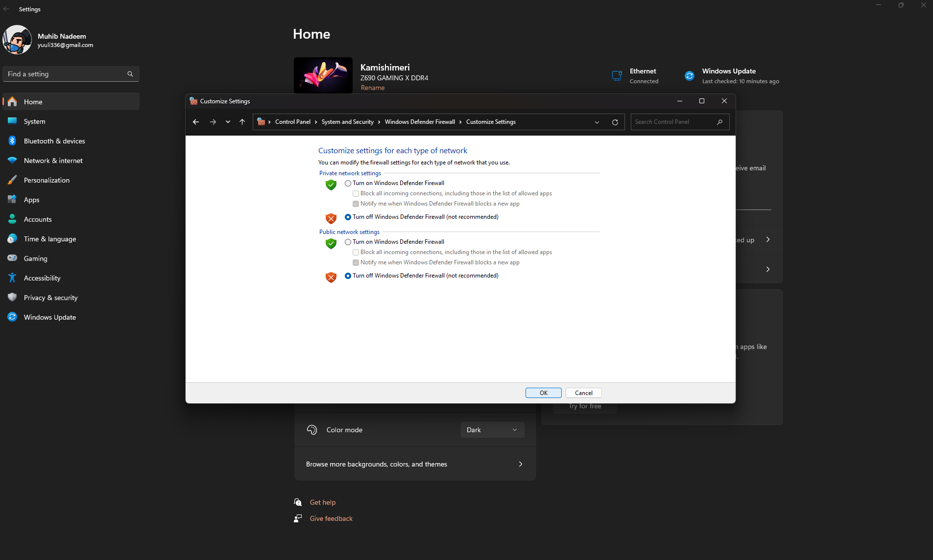Click Cancel in Customize Settings dialog
933x560 pixels.
584,393
